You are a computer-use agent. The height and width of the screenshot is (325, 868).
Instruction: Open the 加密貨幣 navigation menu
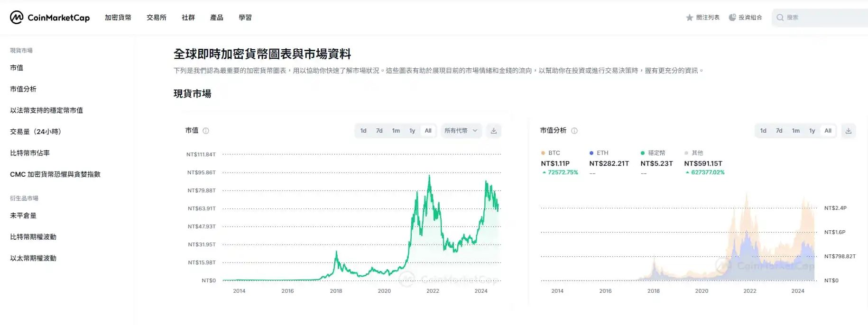pos(118,18)
